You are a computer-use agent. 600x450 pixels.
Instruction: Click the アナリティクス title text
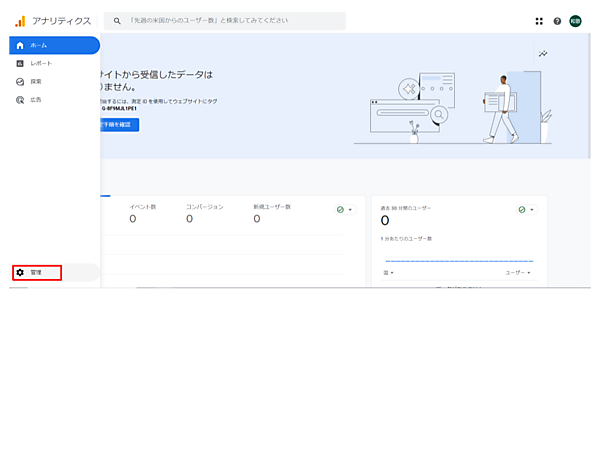click(x=62, y=21)
